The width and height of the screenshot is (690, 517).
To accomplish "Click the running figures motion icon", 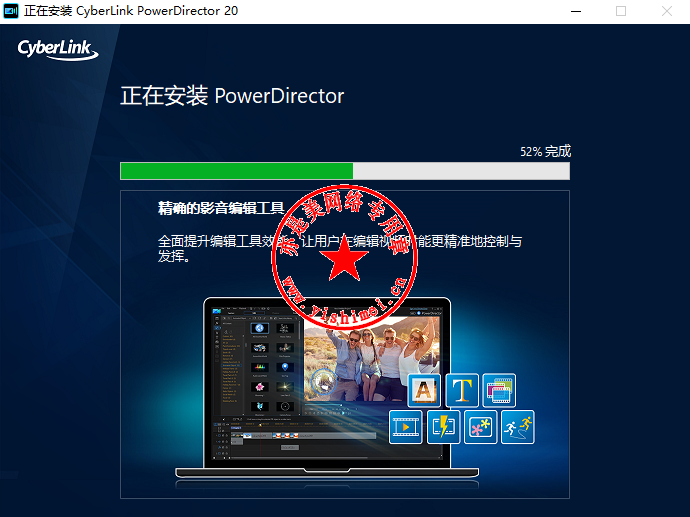I will (518, 427).
